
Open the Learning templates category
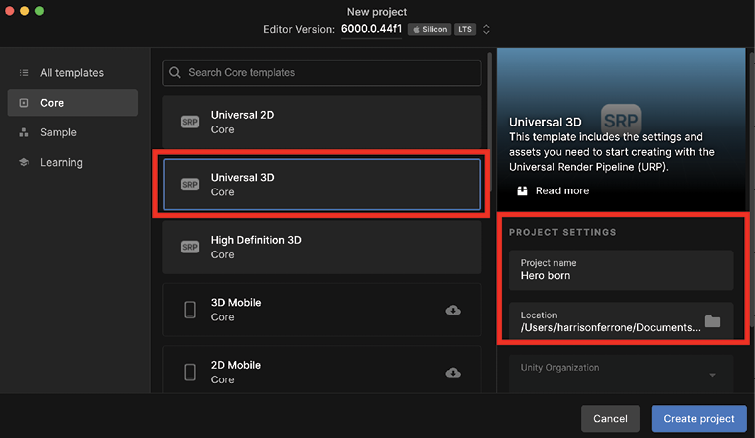point(72,162)
